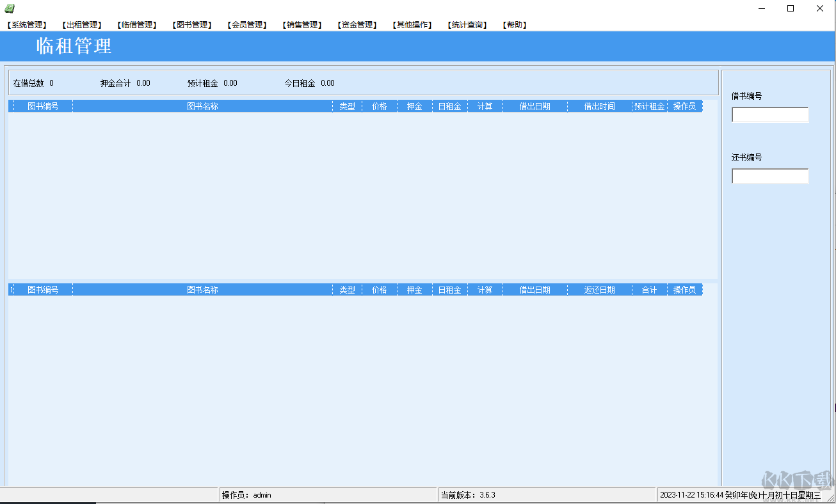Open the 【销售管理】 menu
Image resolution: width=836 pixels, height=504 pixels.
click(301, 25)
